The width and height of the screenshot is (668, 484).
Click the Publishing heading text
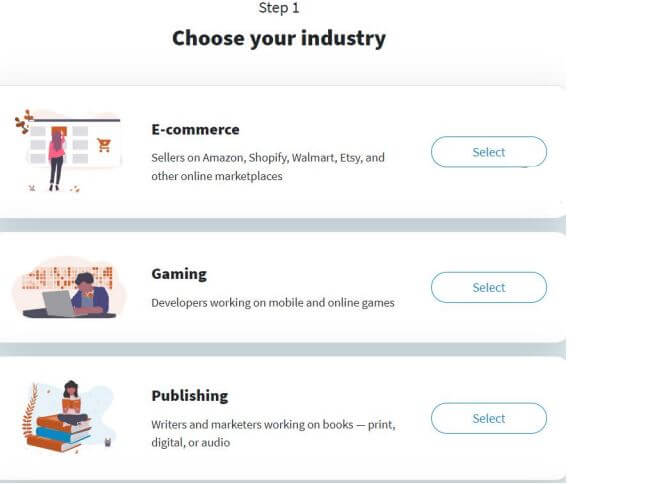[x=190, y=395]
